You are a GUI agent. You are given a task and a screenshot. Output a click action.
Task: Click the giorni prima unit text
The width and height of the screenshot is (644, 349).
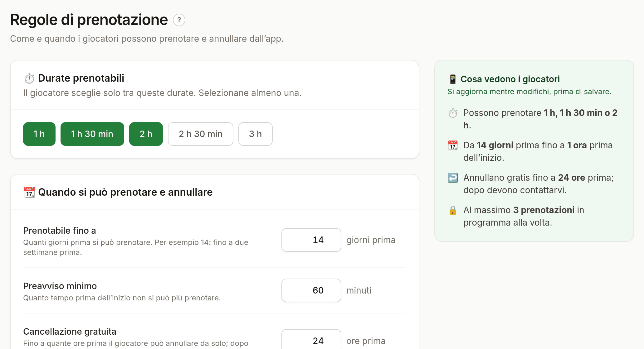371,240
